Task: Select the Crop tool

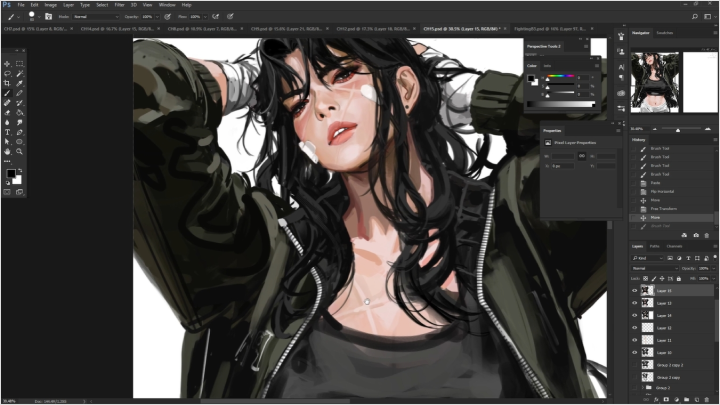Action: [7, 83]
